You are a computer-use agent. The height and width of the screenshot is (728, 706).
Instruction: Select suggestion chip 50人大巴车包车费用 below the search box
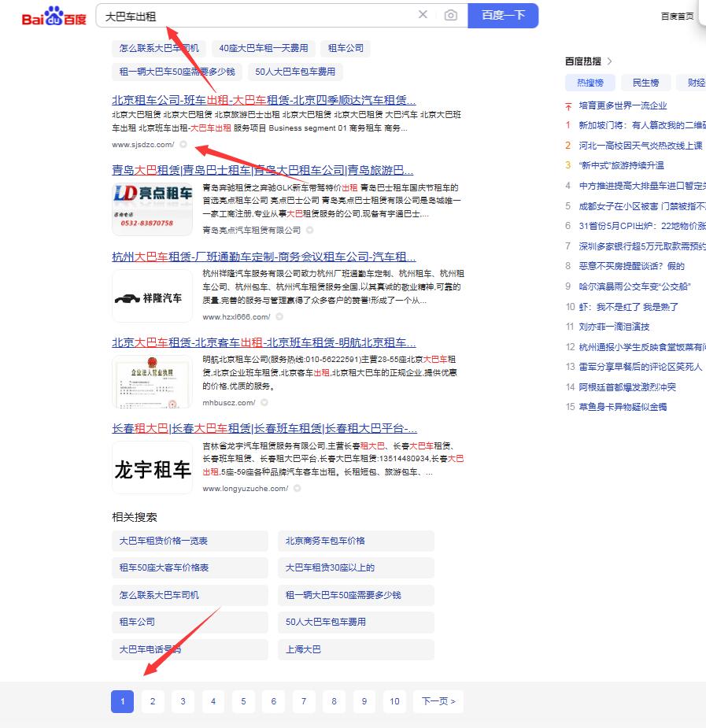pyautogui.click(x=294, y=72)
